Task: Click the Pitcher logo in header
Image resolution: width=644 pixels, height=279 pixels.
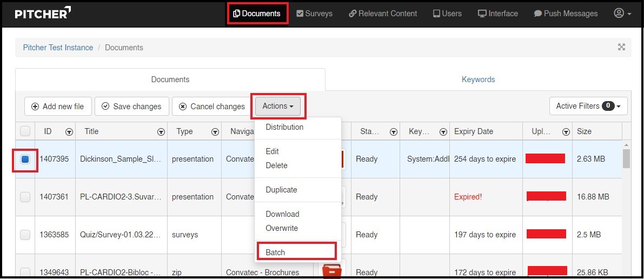Action: tap(43, 14)
